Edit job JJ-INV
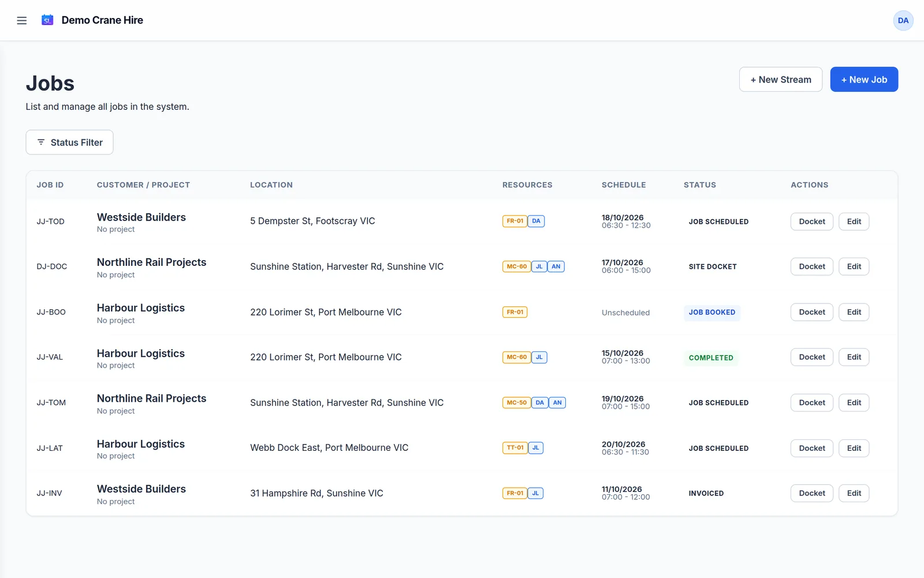The width and height of the screenshot is (924, 578). pyautogui.click(x=854, y=493)
